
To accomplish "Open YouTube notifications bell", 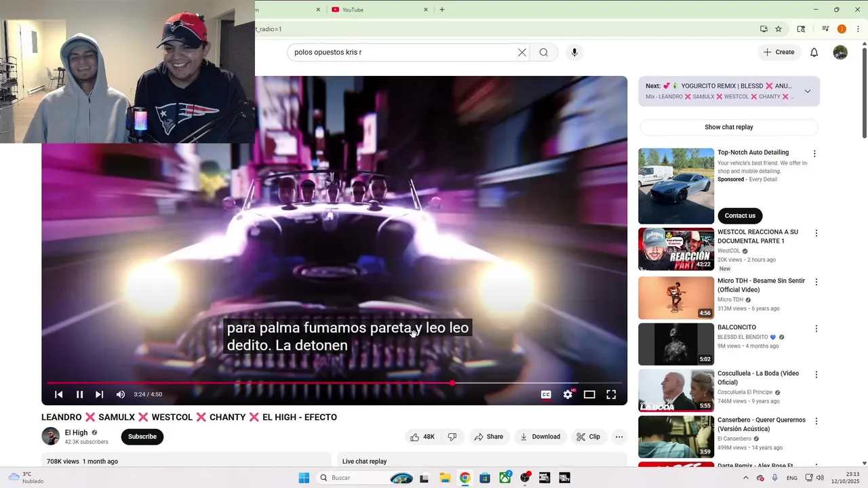I will (814, 52).
